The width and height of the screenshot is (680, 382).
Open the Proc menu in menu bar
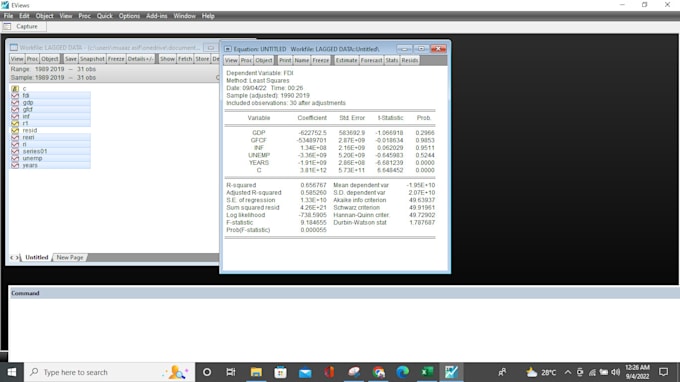point(84,16)
